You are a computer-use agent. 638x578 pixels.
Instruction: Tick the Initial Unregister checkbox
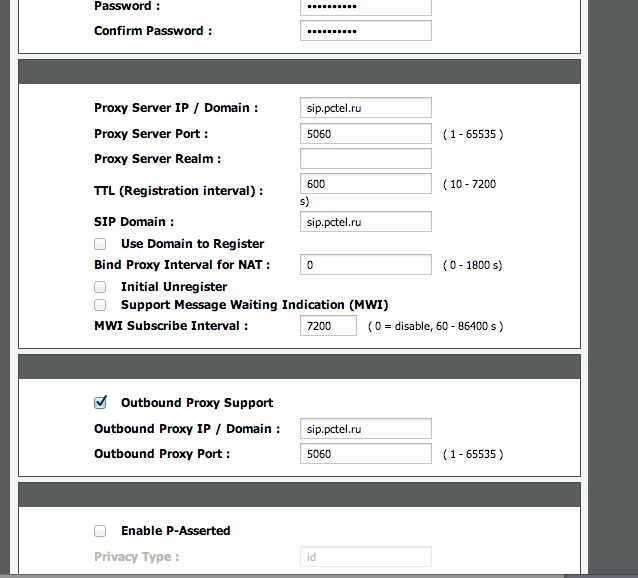tap(100, 287)
